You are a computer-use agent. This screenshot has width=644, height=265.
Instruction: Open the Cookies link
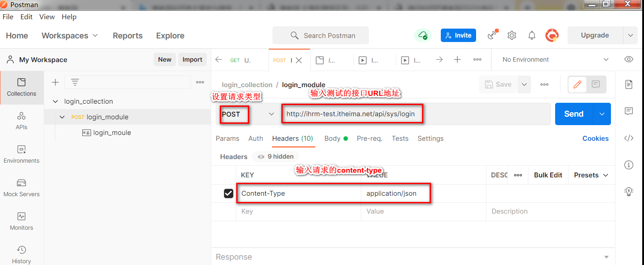tap(595, 139)
